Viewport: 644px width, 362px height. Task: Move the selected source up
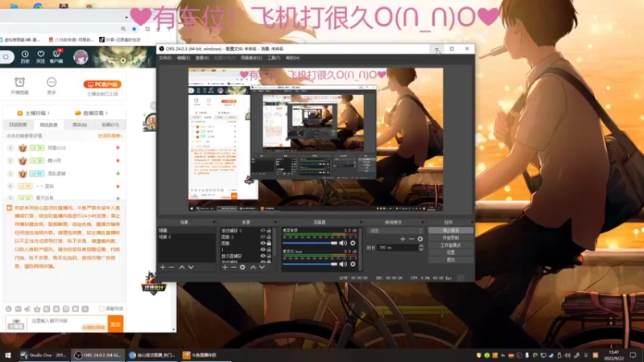click(x=253, y=267)
